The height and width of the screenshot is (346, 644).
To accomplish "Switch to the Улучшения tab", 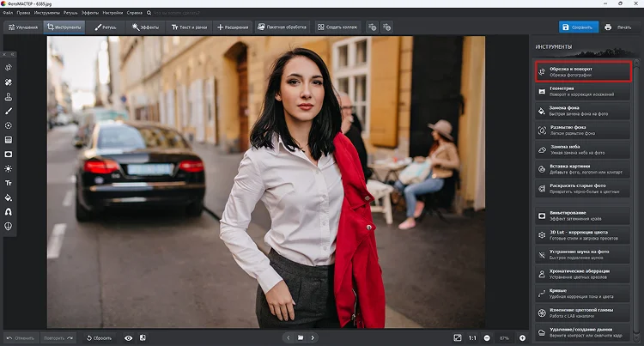I will [23, 27].
